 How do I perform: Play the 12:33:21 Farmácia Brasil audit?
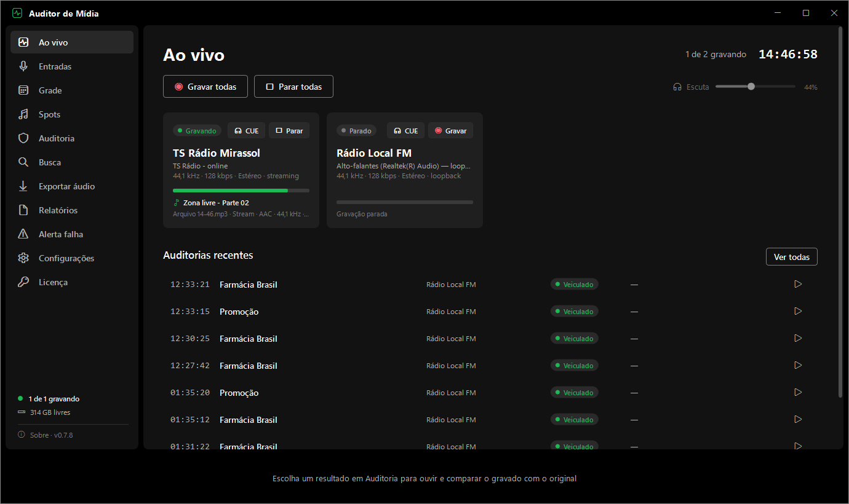(x=798, y=284)
